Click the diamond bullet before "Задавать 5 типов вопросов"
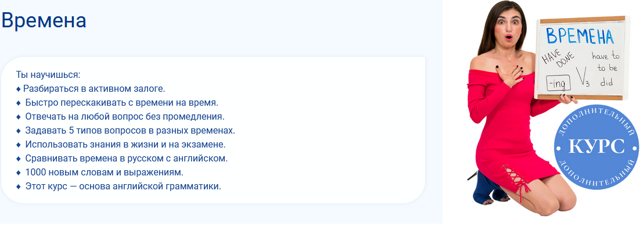This screenshot has width=644, height=230. pyautogui.click(x=18, y=131)
